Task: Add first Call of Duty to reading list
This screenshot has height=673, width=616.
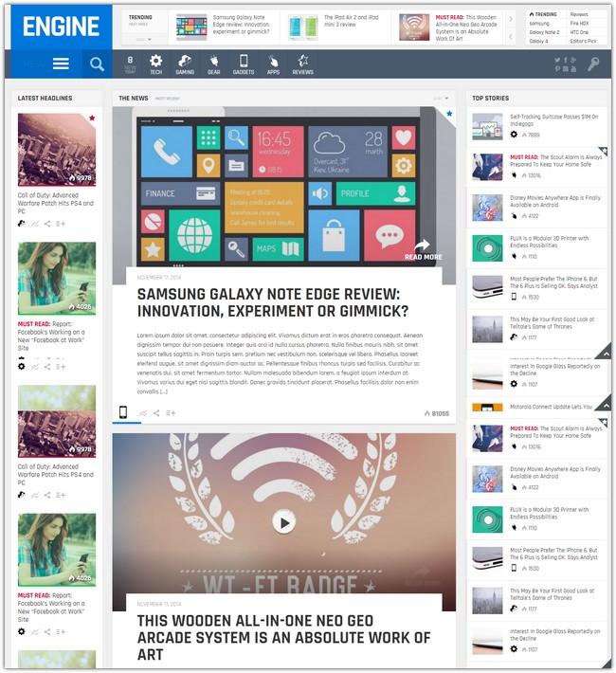Action: [61, 224]
